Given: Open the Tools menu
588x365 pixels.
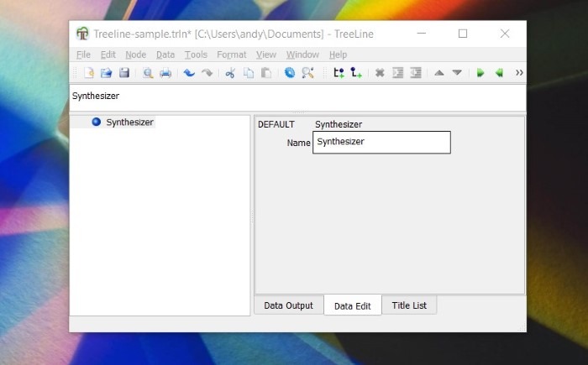Looking at the screenshot, I should pyautogui.click(x=196, y=55).
